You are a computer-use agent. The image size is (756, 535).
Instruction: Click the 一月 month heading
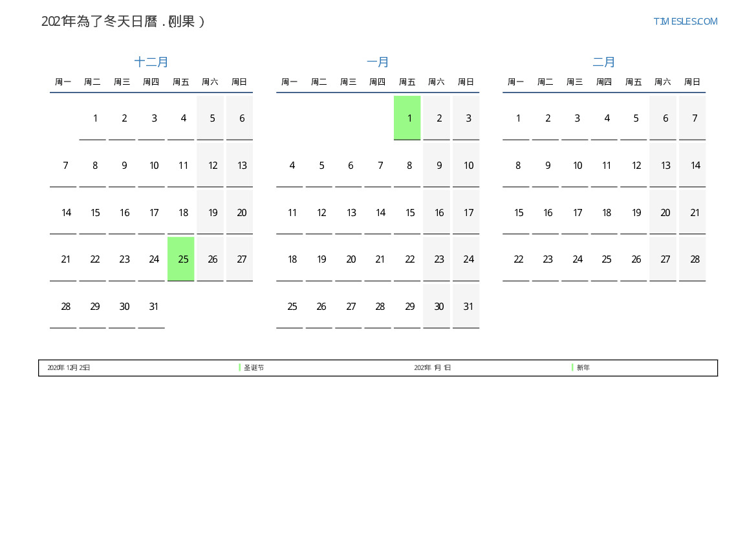[378, 62]
